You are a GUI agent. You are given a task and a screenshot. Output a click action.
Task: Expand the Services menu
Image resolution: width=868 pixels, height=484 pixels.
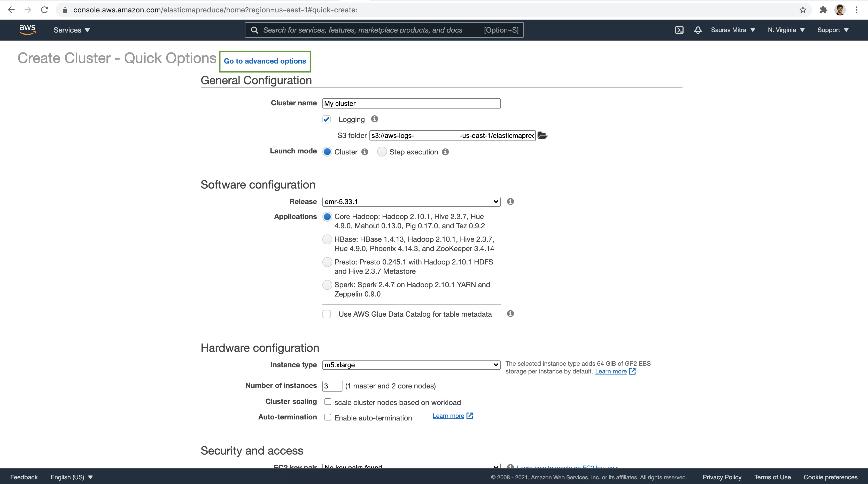point(72,30)
